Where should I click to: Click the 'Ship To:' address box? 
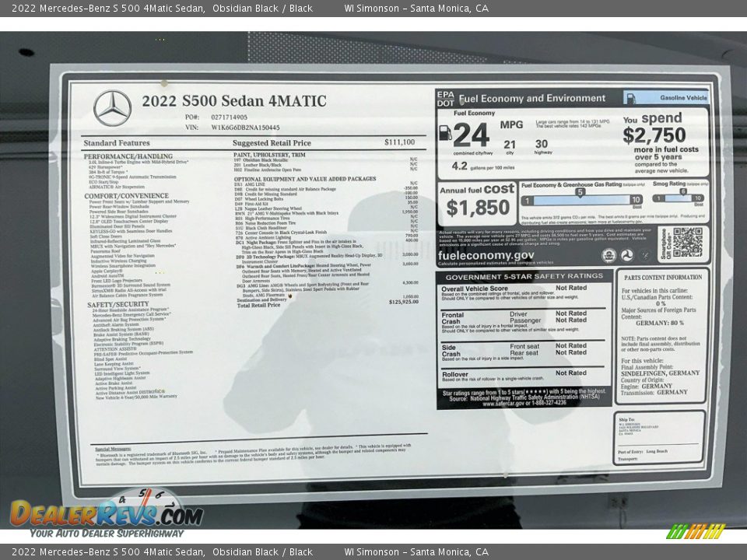coord(659,438)
